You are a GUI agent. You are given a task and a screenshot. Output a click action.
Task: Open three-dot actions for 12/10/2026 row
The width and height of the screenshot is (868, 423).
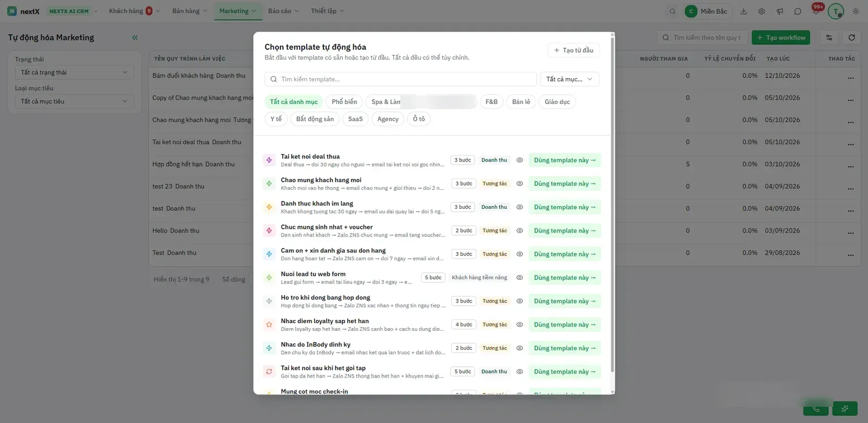pos(851,78)
